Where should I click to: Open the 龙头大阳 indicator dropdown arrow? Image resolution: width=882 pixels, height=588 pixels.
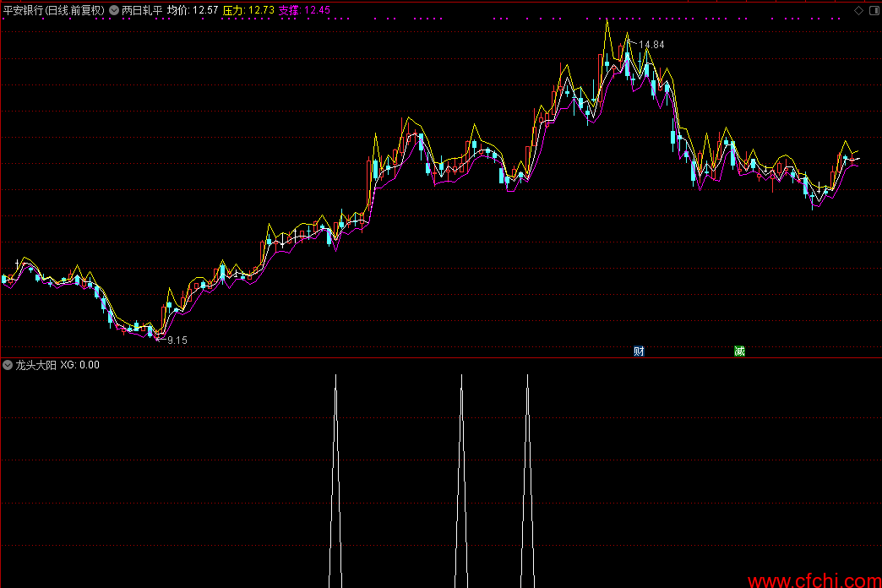[x=8, y=365]
